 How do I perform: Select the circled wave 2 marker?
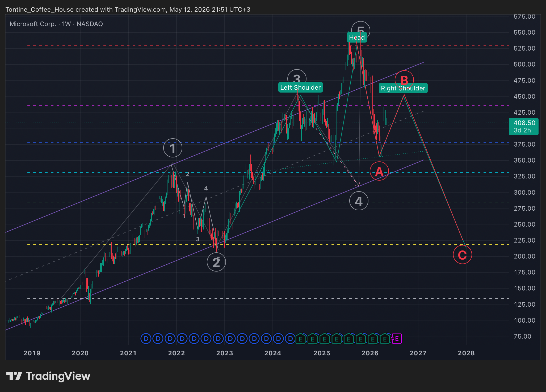[x=216, y=262]
